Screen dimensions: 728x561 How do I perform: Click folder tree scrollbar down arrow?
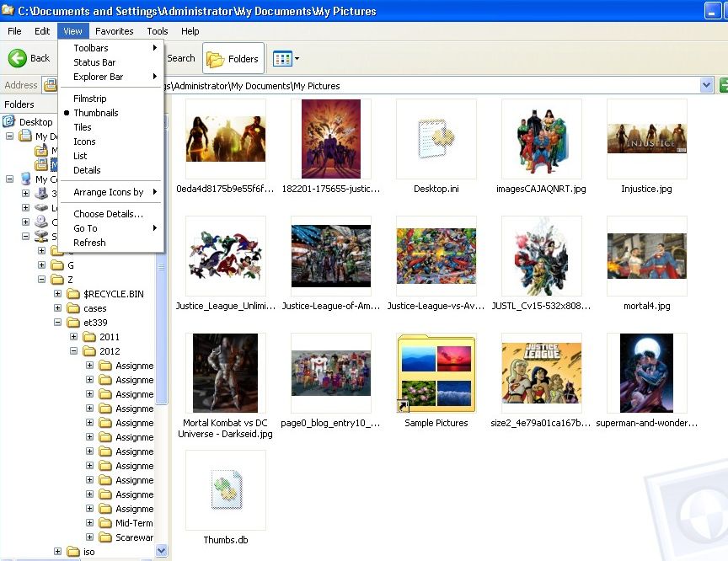[161, 551]
